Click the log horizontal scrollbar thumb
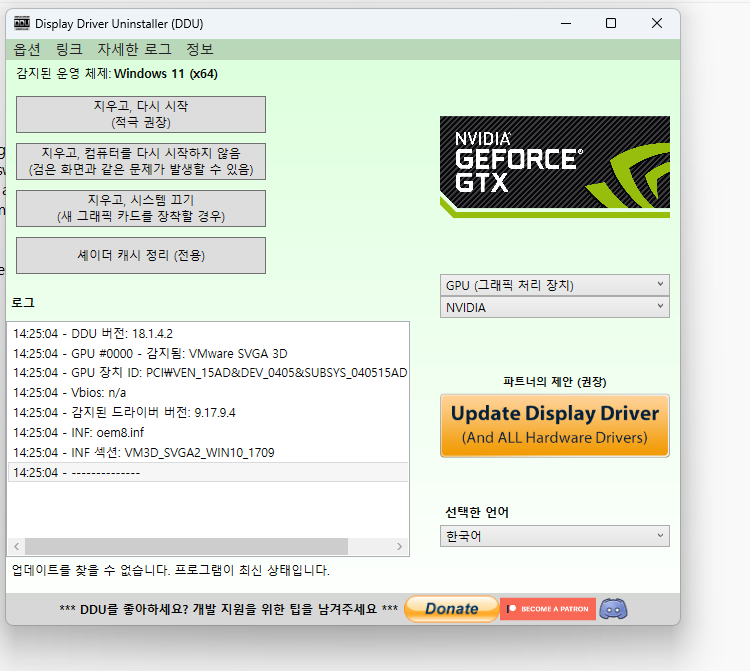Image resolution: width=750 pixels, height=671 pixels. 187,546
